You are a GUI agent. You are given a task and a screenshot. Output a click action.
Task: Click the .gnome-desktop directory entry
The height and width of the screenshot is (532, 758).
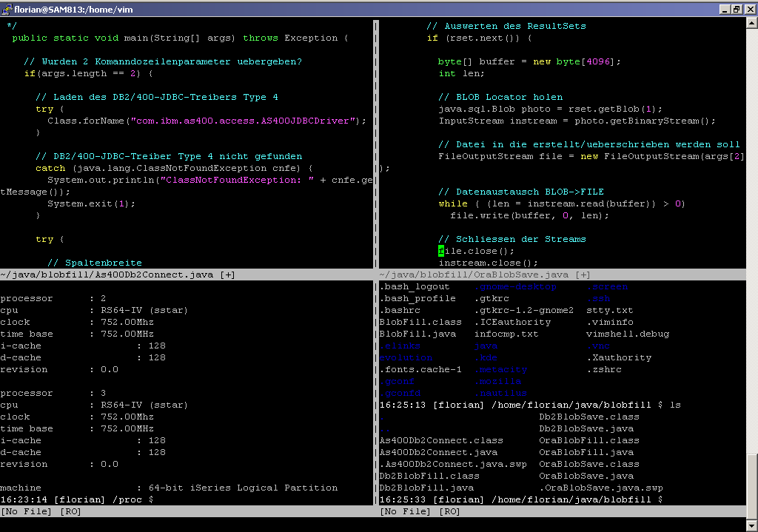point(515,287)
